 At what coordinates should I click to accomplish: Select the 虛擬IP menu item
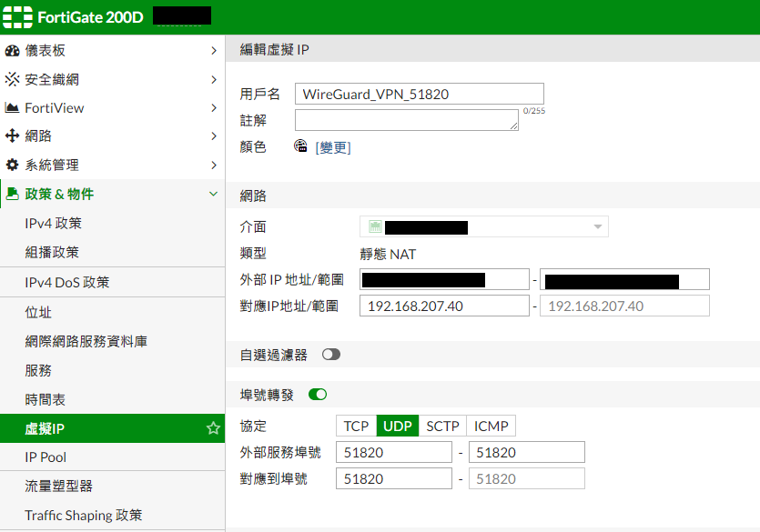pos(113,428)
